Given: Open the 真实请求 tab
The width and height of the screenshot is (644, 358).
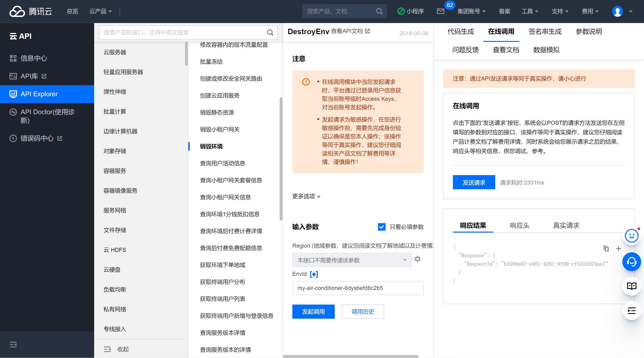Looking at the screenshot, I should [566, 225].
